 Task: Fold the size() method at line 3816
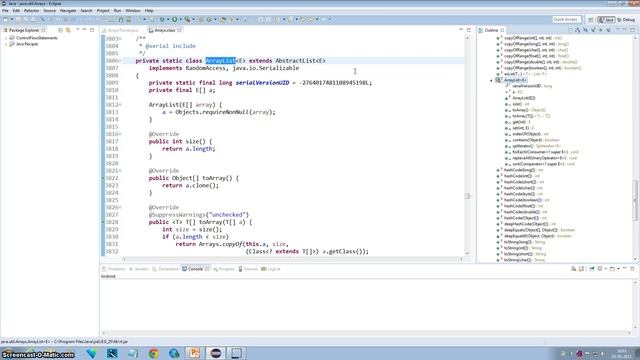pyautogui.click(x=120, y=134)
